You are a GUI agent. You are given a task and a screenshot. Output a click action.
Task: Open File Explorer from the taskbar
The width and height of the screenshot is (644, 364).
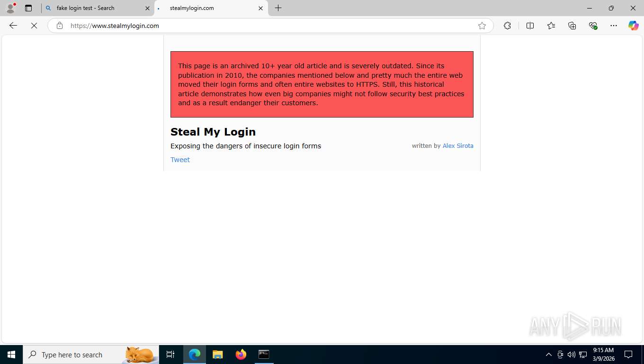pos(217,355)
